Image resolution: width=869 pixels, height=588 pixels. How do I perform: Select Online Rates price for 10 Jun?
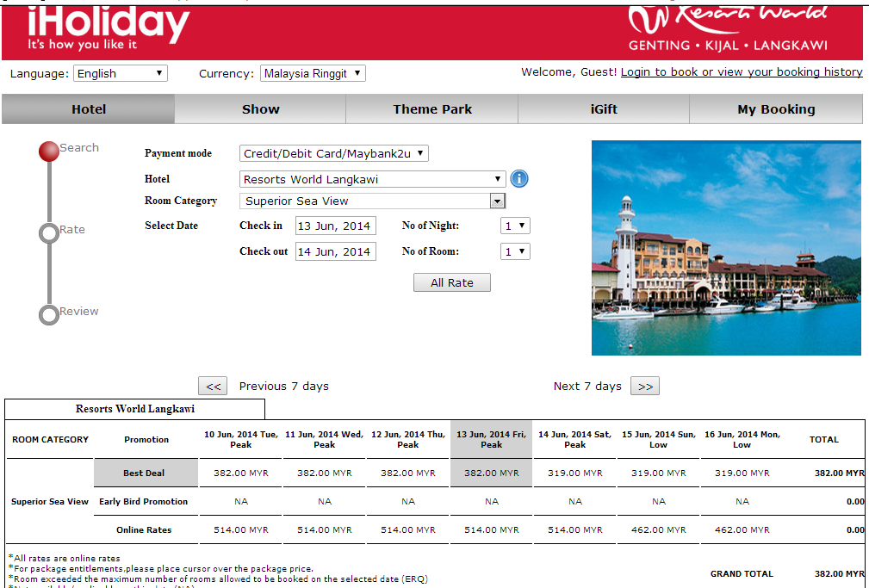tap(241, 529)
